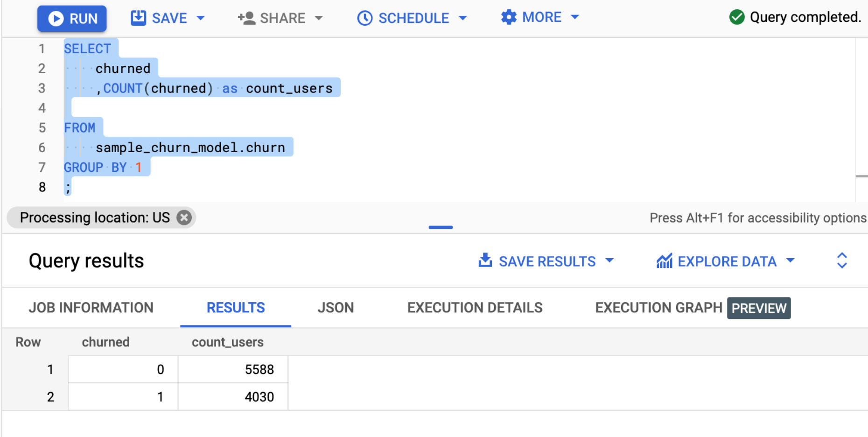
Task: Expand the SAVE dropdown arrow
Action: pos(201,18)
